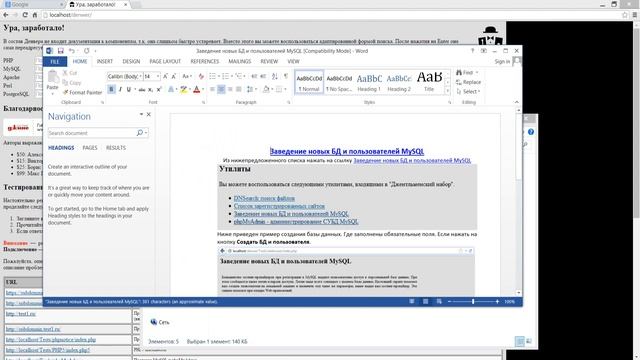Click the Numbering list icon
The height and width of the screenshot is (360, 640).
(x=225, y=76)
